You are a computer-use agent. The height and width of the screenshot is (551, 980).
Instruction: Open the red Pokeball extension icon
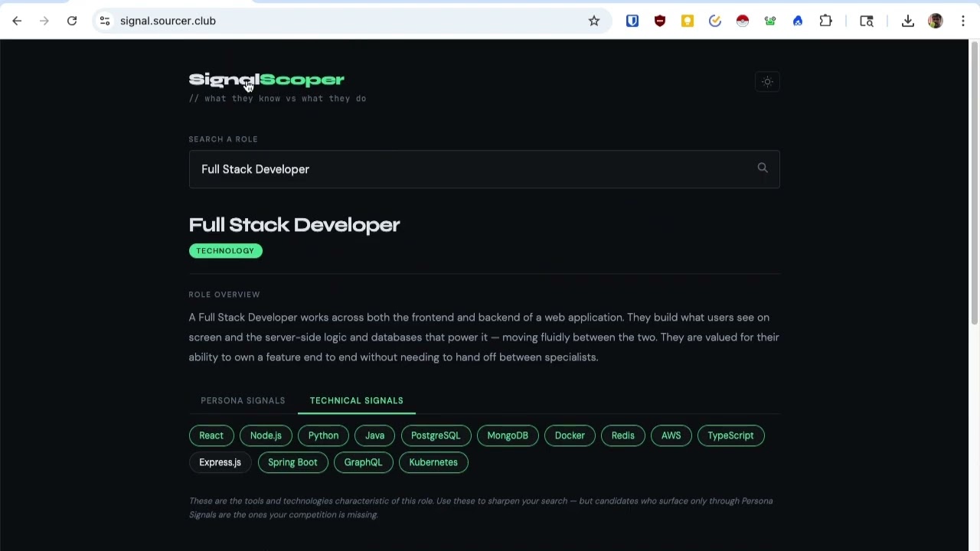743,21
